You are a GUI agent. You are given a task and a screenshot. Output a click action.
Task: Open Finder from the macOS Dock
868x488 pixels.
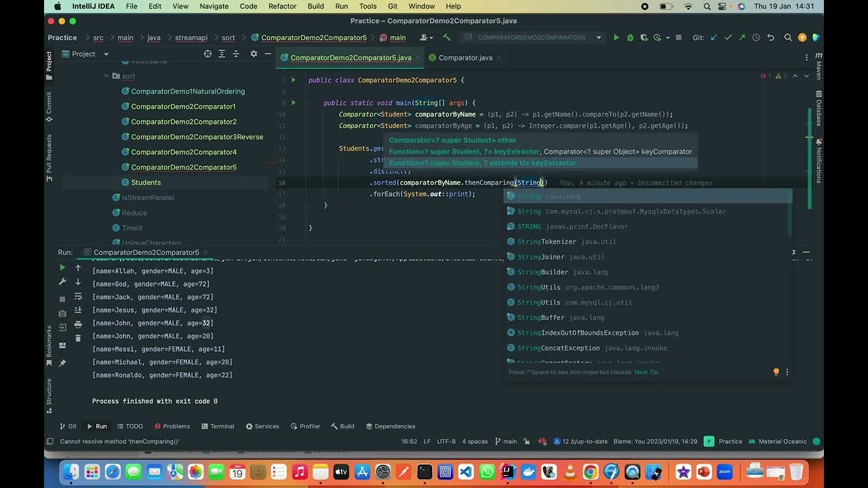coord(71,472)
